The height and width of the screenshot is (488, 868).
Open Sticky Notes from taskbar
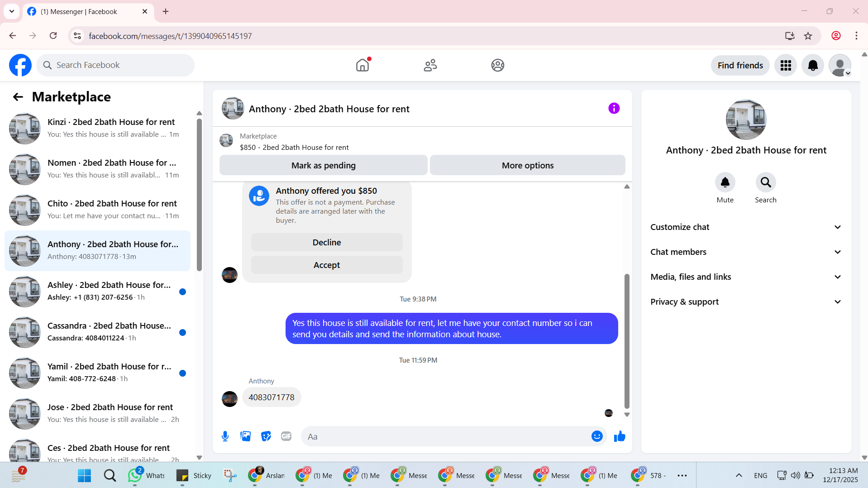194,475
